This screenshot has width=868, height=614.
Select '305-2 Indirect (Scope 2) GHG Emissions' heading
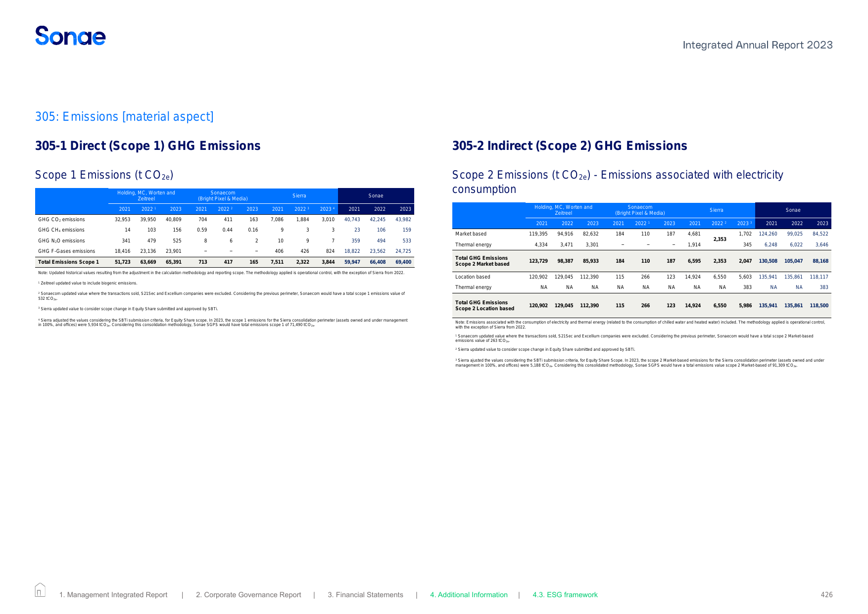click(570, 146)
